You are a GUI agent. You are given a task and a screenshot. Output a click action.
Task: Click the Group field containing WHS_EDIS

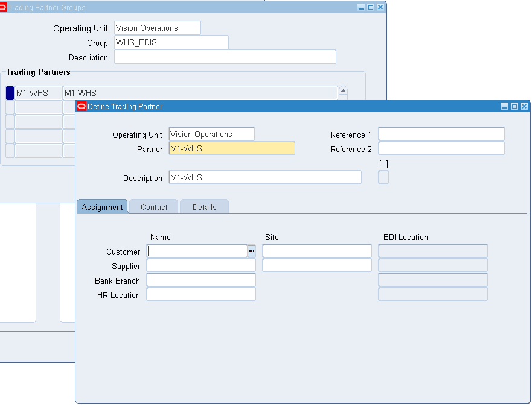pyautogui.click(x=171, y=42)
